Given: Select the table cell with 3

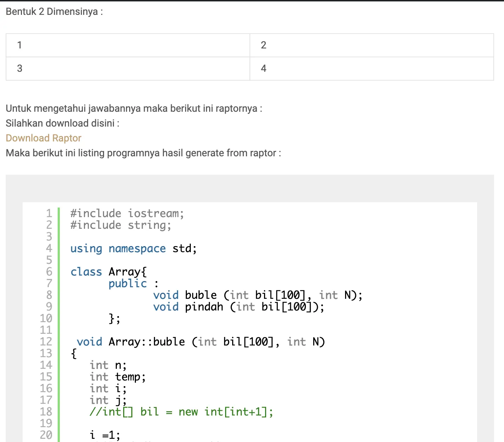Looking at the screenshot, I should (x=128, y=69).
